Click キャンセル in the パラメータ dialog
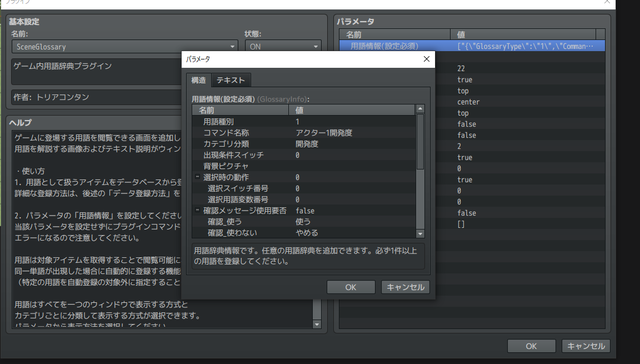This screenshot has width=640, height=364. click(x=405, y=287)
